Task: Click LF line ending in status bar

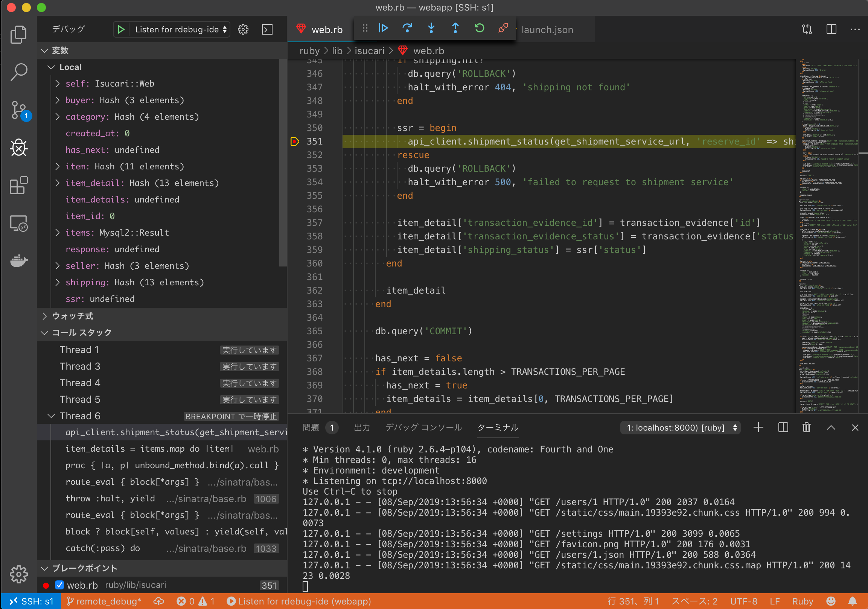Action: [775, 601]
